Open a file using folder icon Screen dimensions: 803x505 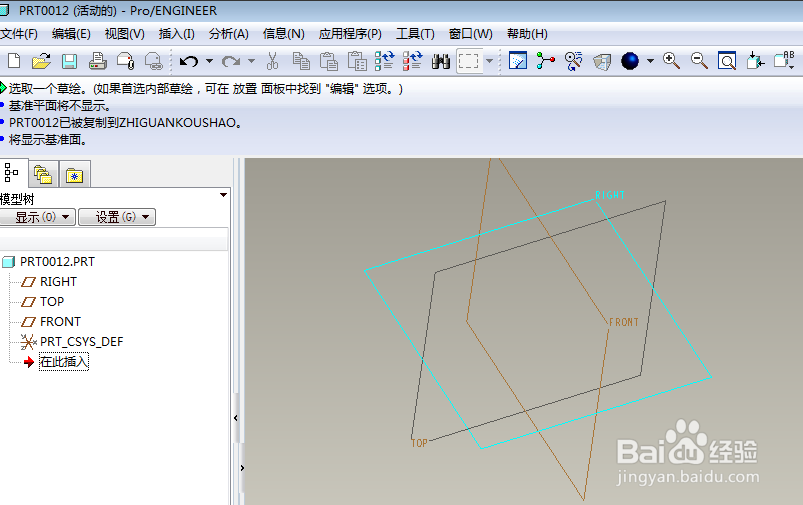tap(41, 61)
